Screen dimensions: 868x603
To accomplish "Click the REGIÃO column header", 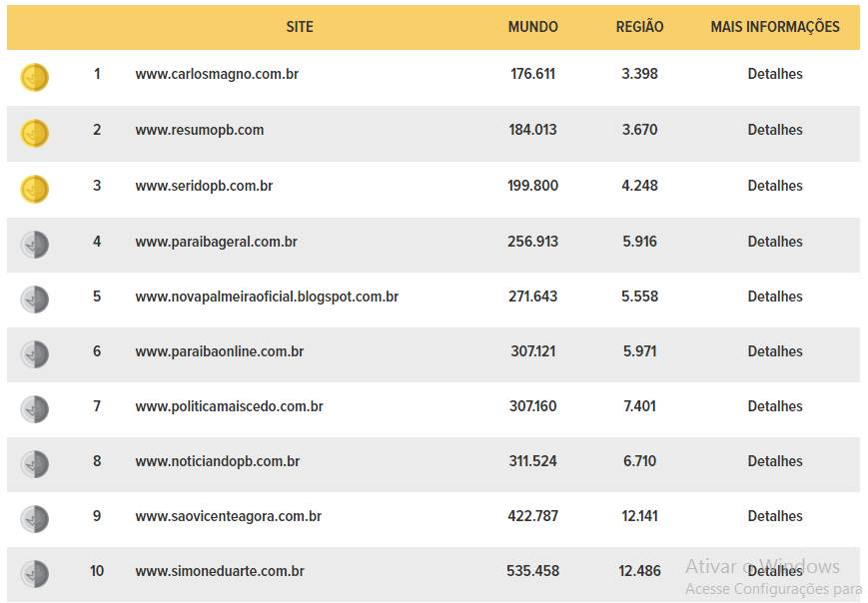I will (x=639, y=27).
